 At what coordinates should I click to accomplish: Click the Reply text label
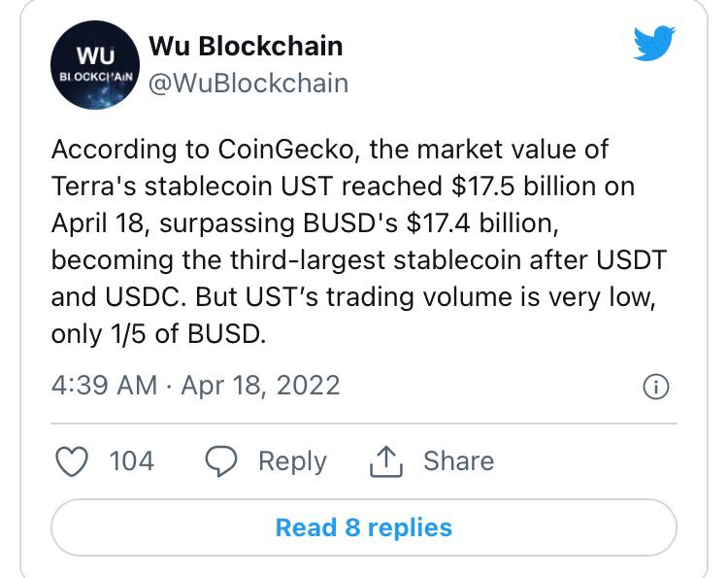point(291,460)
